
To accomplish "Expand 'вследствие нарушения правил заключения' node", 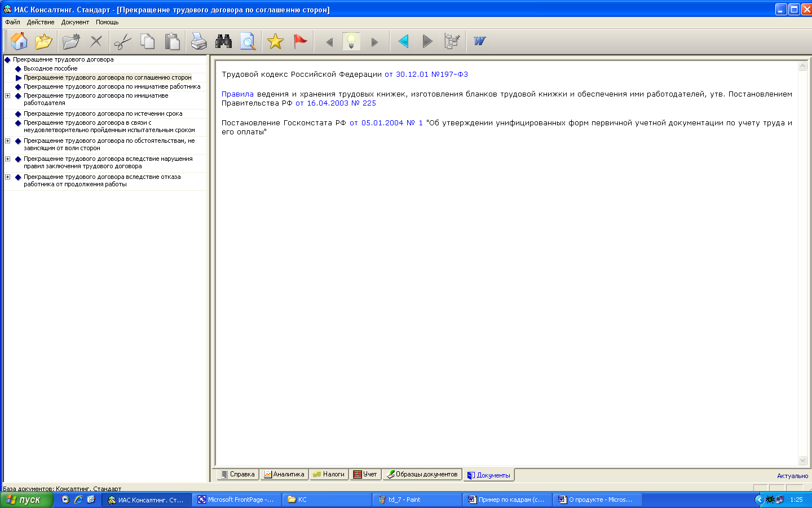I will tap(8, 159).
